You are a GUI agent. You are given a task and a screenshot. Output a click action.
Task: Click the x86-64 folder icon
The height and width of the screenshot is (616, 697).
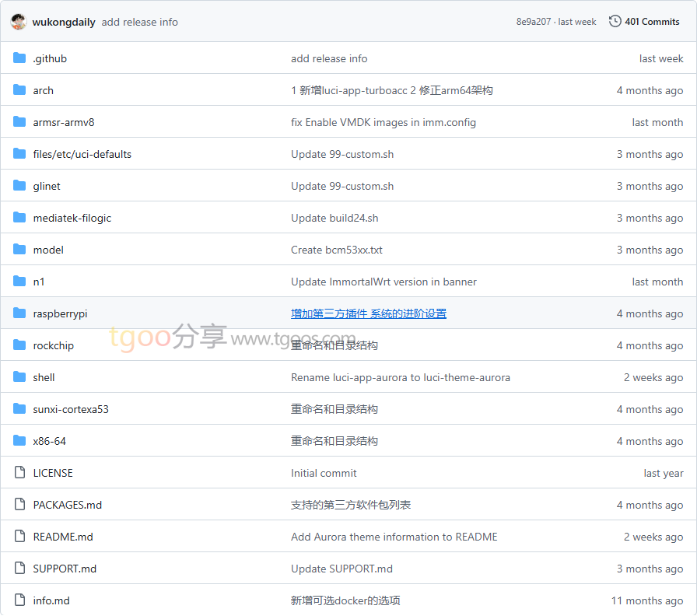19,441
